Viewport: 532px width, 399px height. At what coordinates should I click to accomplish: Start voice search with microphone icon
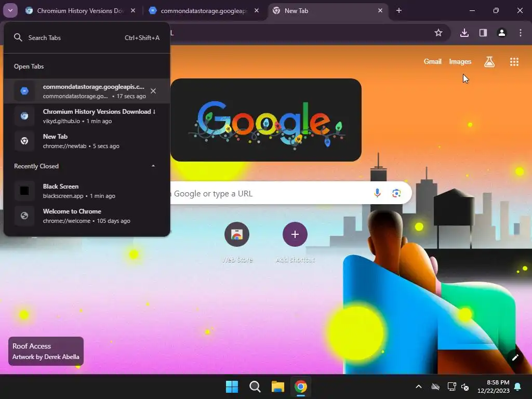[x=377, y=193]
